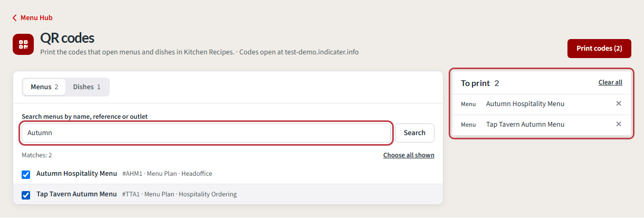The image size is (644, 218).
Task: Click the #TTA1 · Menu Plan · Hospitality Ordering details
Action: click(179, 194)
